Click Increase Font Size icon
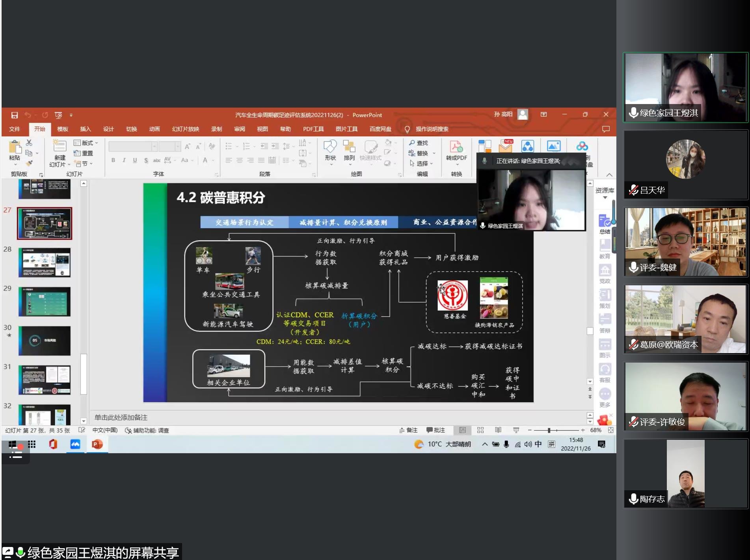Viewport: 750px width, 560px height. (x=188, y=147)
